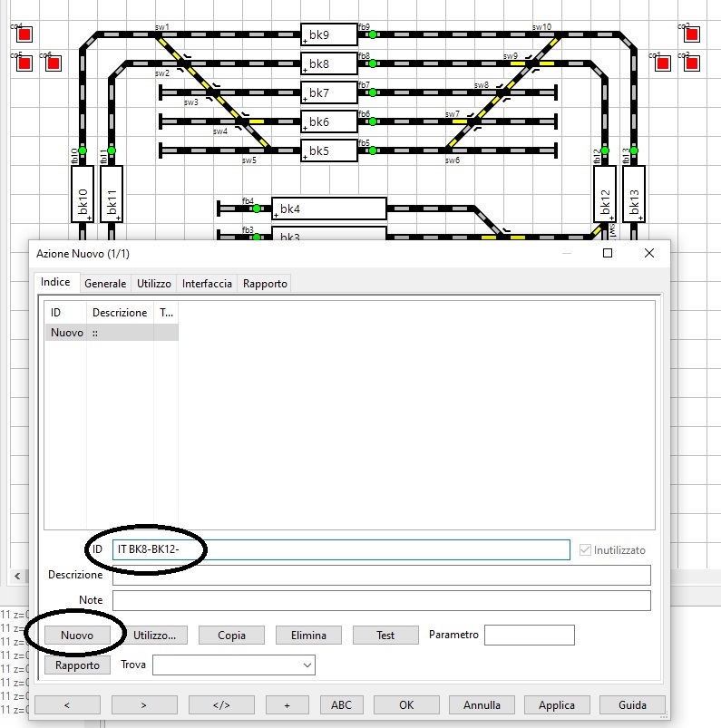Click the green fb4 sensor beside bk4
This screenshot has width=721, height=728.
click(x=256, y=209)
